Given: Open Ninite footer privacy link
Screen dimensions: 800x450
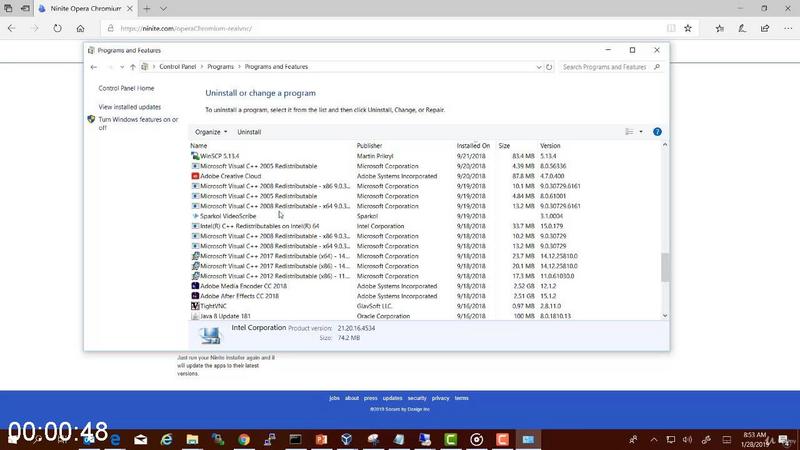Looking at the screenshot, I should [440, 398].
